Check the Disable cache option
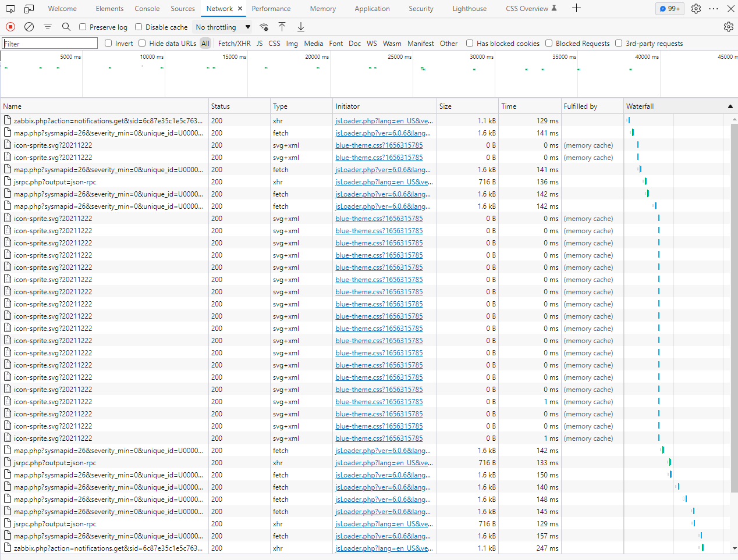 click(139, 27)
